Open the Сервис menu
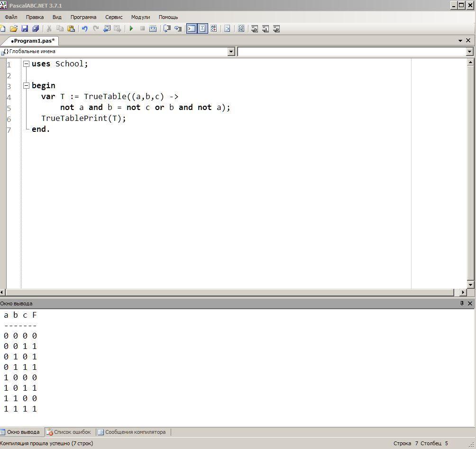 [x=114, y=17]
